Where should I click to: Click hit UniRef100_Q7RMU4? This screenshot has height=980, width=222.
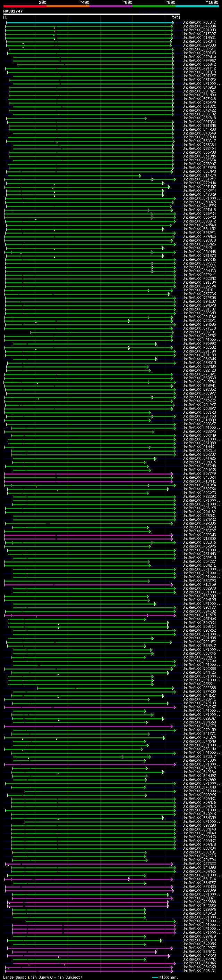[199, 183]
